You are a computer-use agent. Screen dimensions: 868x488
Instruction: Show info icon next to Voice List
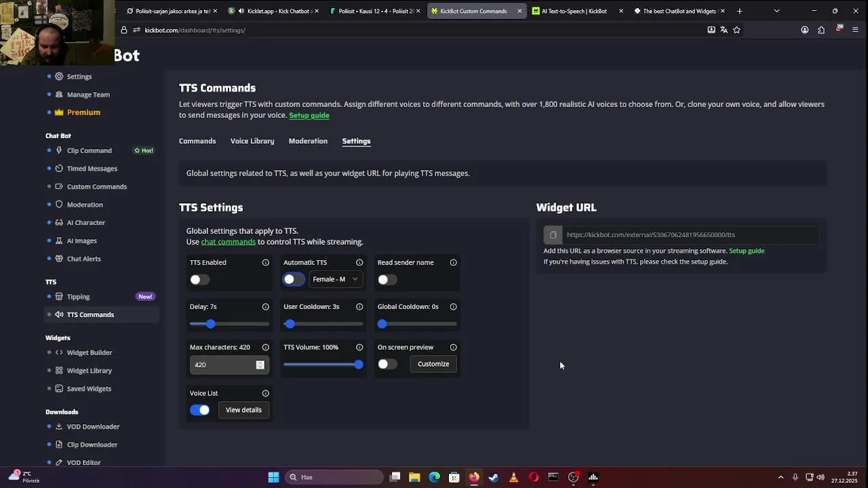click(266, 393)
